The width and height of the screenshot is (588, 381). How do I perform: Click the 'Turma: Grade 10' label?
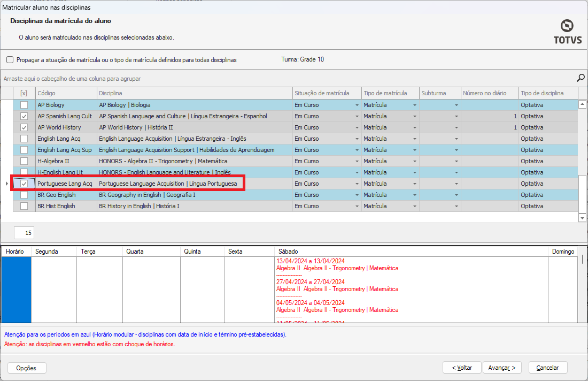303,59
